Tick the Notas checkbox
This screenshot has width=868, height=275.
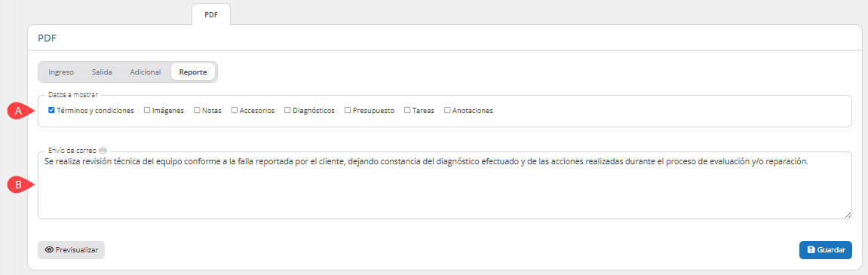197,110
